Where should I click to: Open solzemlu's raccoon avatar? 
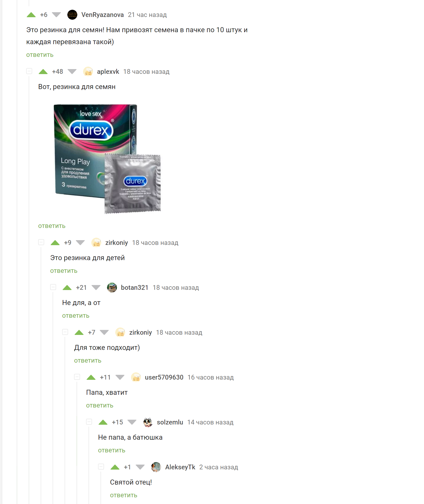148,422
